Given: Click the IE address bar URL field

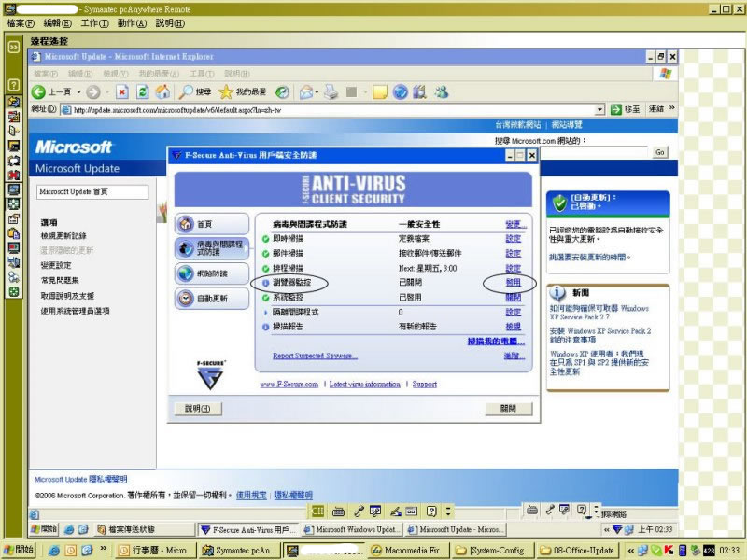Looking at the screenshot, I should tap(333, 110).
